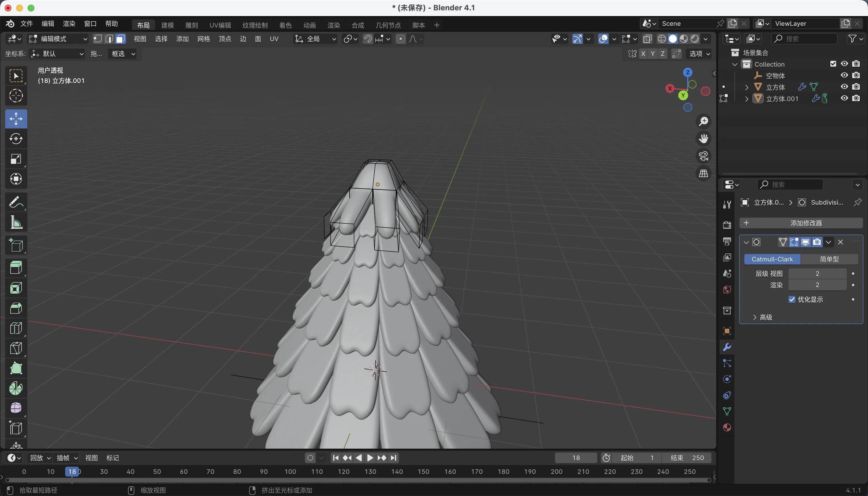Select the 简单型 subdivision type

pos(829,259)
